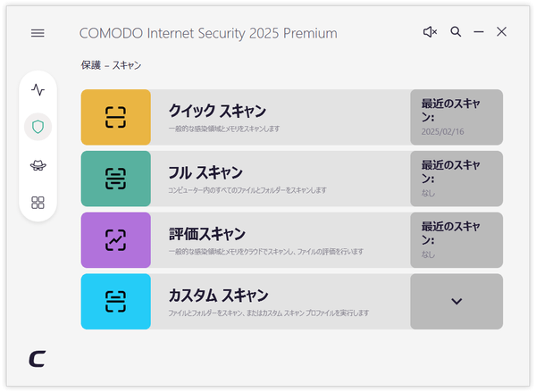
Task: Click the yellow Quick Scan icon tile
Action: click(116, 117)
